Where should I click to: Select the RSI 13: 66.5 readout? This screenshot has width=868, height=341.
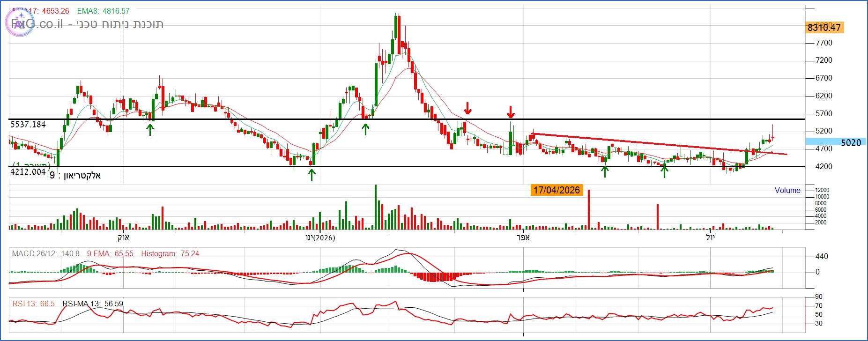(33, 304)
